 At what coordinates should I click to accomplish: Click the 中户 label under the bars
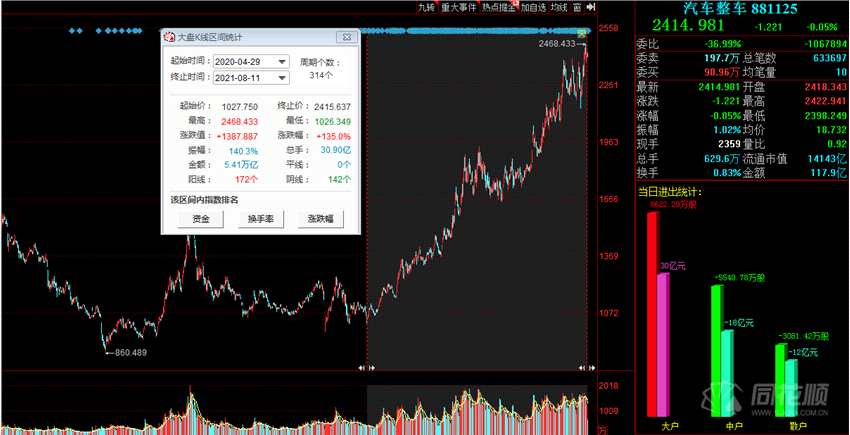coord(735,427)
